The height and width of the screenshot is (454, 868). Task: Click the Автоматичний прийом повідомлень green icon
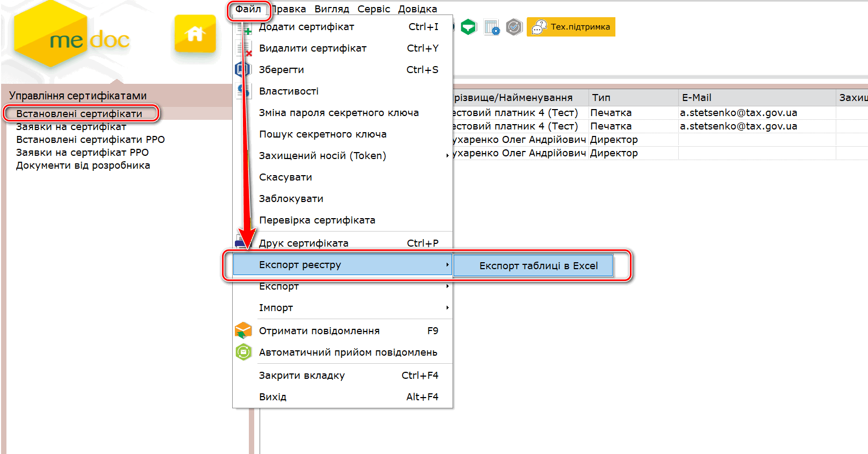pyautogui.click(x=243, y=352)
